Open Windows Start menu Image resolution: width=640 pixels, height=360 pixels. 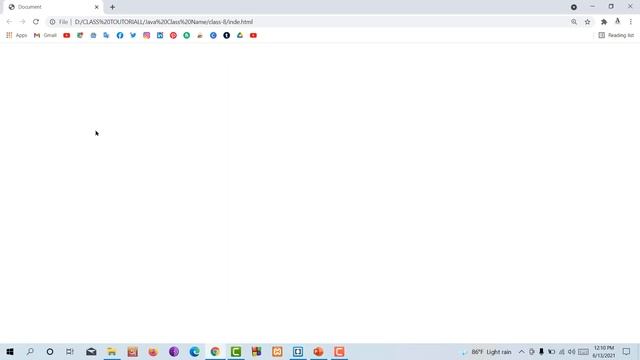coord(10,351)
